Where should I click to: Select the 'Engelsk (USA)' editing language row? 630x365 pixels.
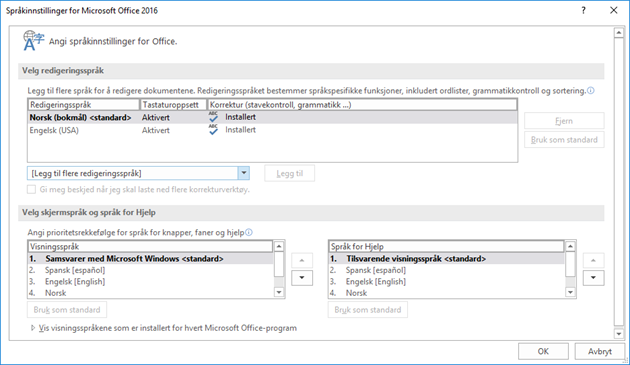tap(272, 130)
